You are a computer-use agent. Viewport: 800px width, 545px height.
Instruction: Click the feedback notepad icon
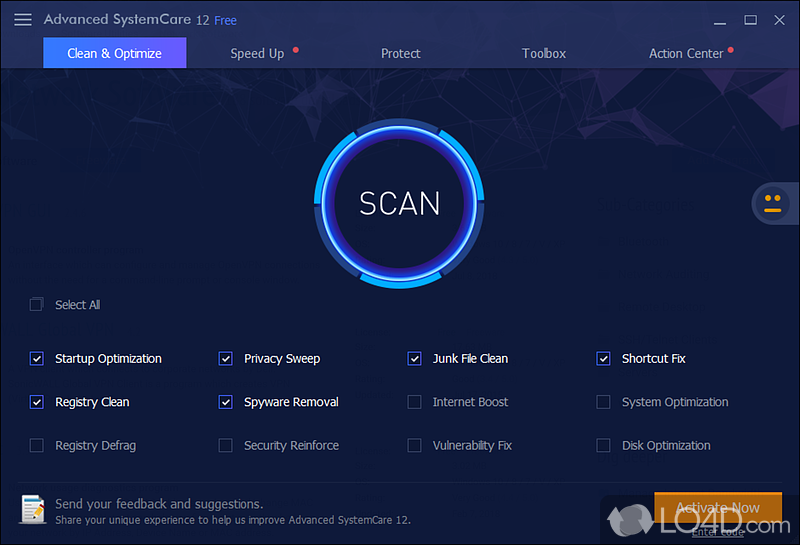(x=32, y=509)
